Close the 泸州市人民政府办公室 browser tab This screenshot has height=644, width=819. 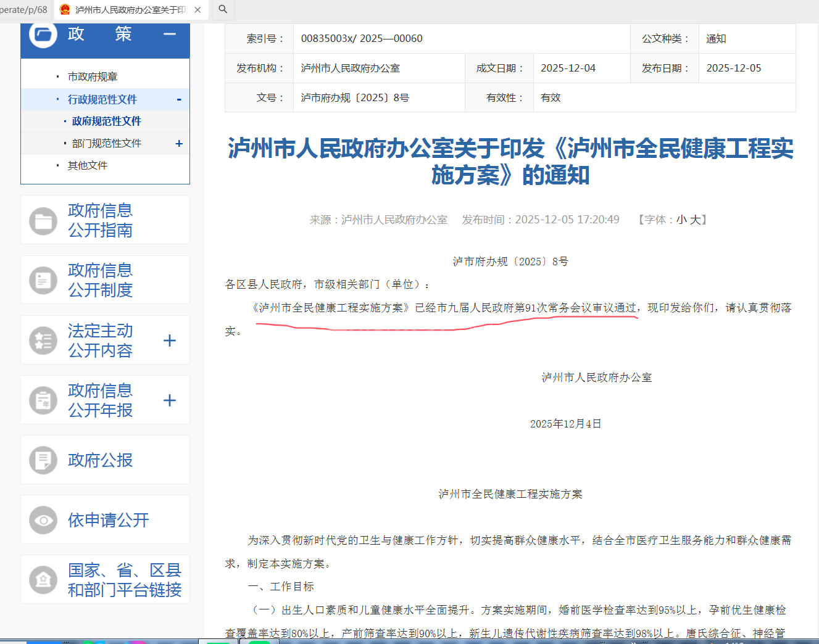point(197,10)
